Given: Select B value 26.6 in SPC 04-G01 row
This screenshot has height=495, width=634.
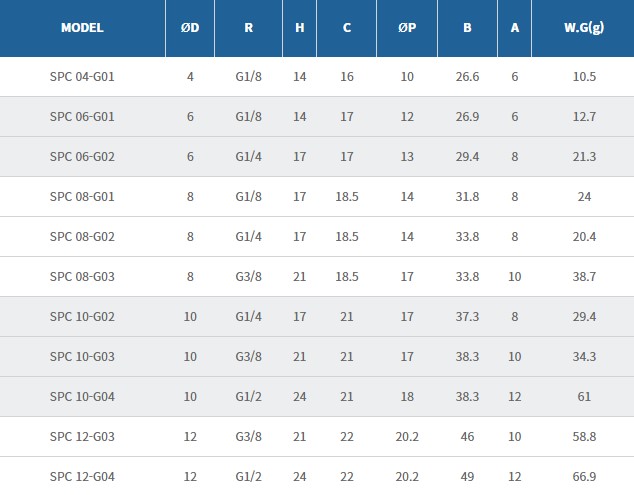Looking at the screenshot, I should [467, 76].
